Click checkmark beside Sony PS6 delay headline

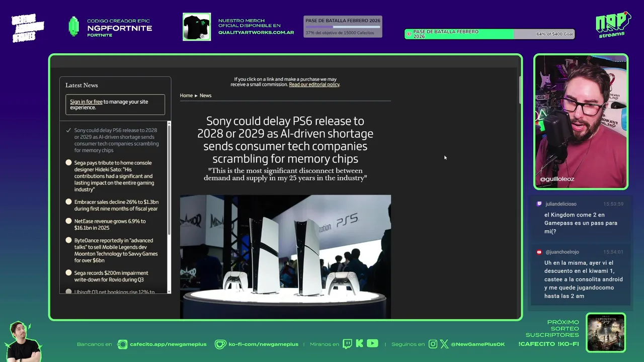coord(68,130)
